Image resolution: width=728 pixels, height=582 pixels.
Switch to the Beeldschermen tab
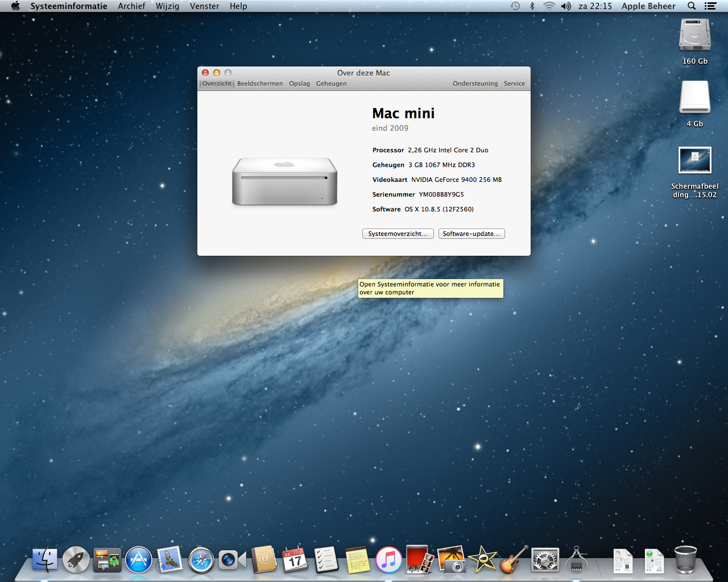(260, 84)
